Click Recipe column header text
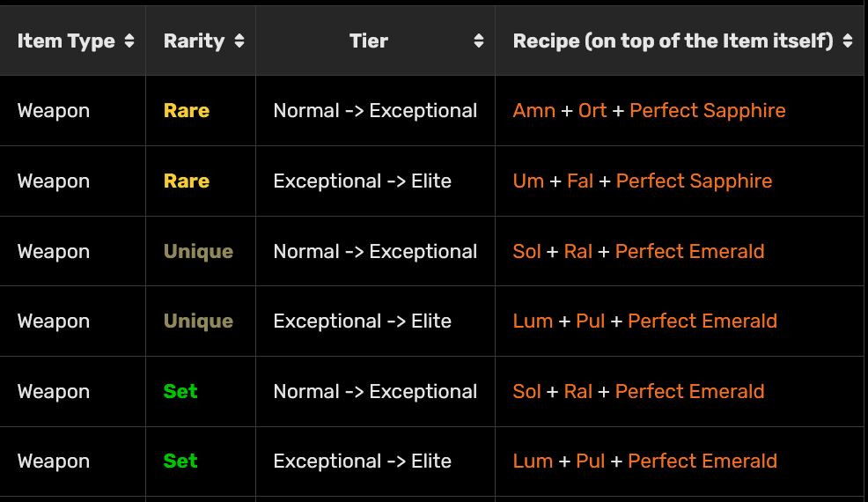The height and width of the screenshot is (502, 868). 673,41
